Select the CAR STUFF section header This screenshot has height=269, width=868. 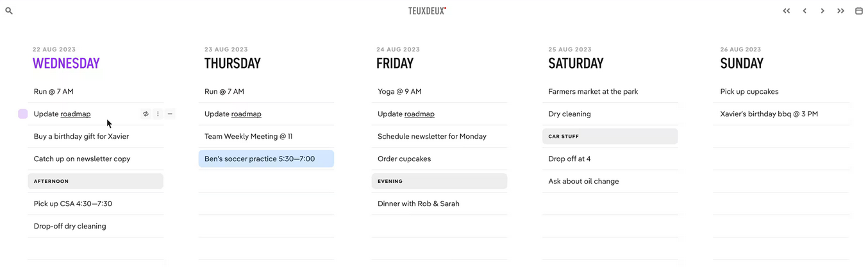coord(610,136)
